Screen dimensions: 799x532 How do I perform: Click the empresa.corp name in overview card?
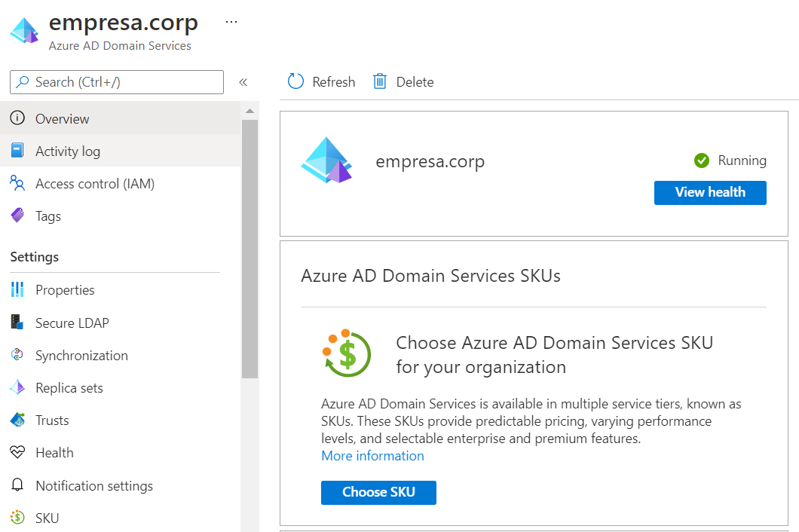click(430, 161)
